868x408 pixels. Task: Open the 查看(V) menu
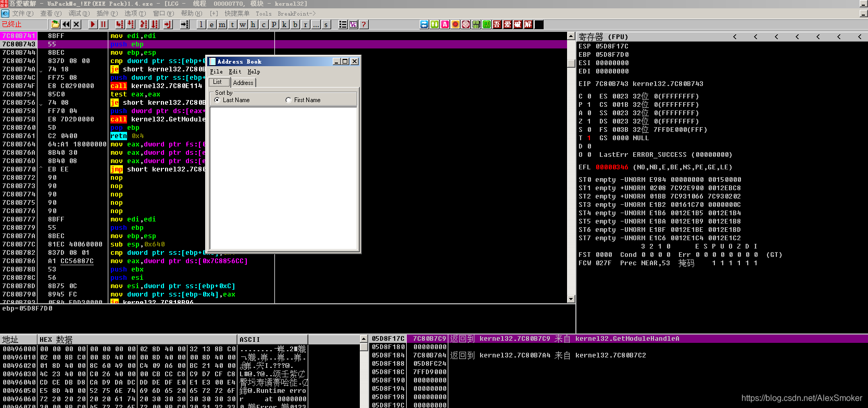pos(51,14)
